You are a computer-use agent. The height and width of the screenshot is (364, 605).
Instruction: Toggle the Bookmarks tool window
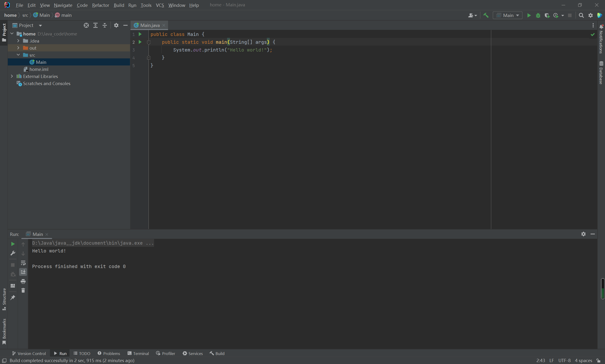pyautogui.click(x=4, y=332)
